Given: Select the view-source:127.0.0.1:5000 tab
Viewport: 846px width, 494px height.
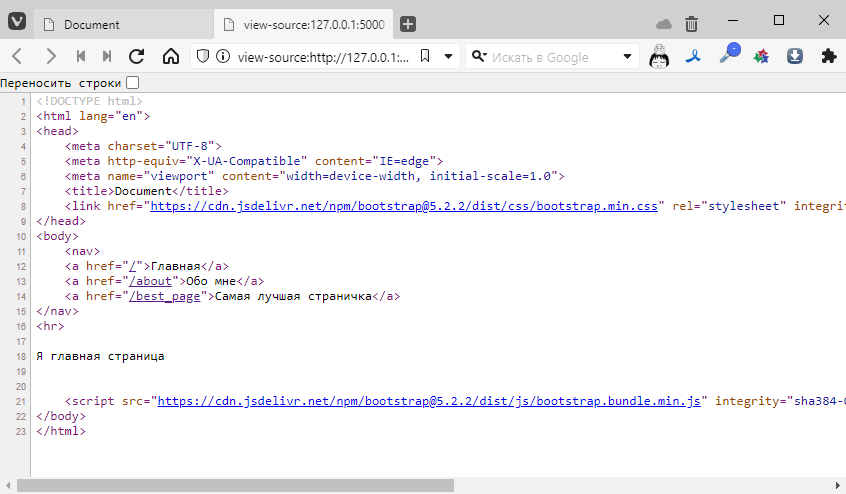Looking at the screenshot, I should pyautogui.click(x=303, y=24).
